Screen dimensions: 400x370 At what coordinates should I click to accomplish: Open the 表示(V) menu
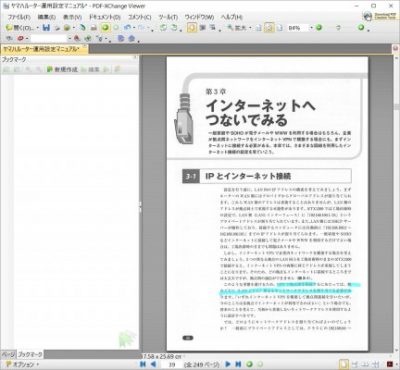coord(72,17)
